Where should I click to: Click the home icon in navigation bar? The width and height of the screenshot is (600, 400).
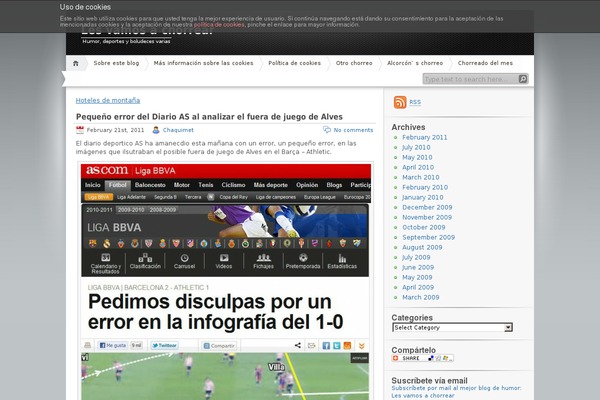point(75,63)
